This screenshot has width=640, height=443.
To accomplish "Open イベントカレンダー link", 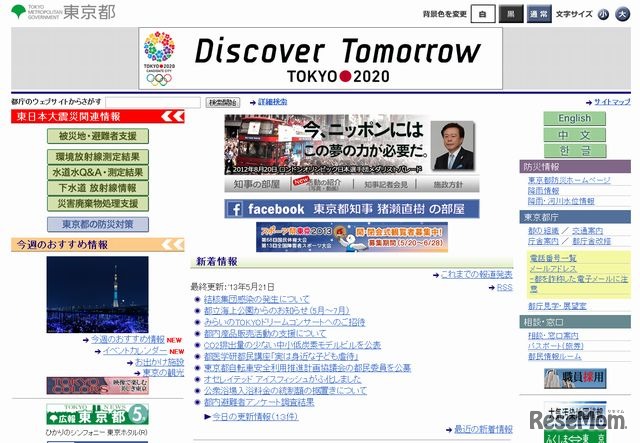I will tap(135, 351).
